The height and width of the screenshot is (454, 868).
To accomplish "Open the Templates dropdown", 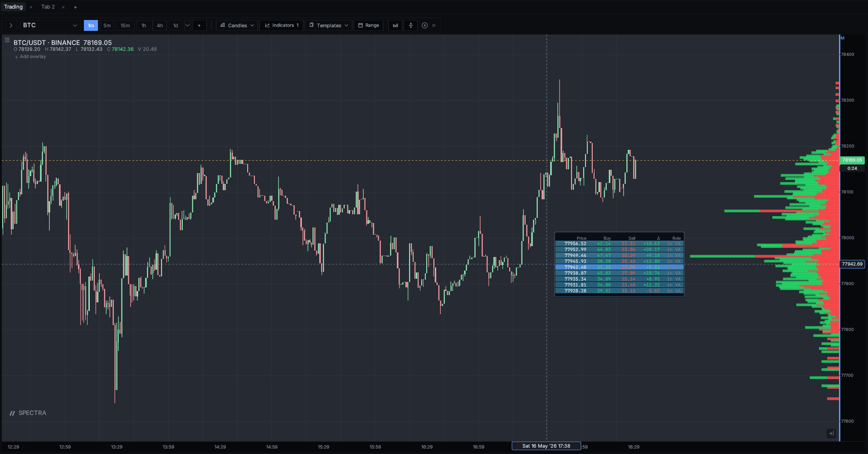I will pyautogui.click(x=329, y=25).
